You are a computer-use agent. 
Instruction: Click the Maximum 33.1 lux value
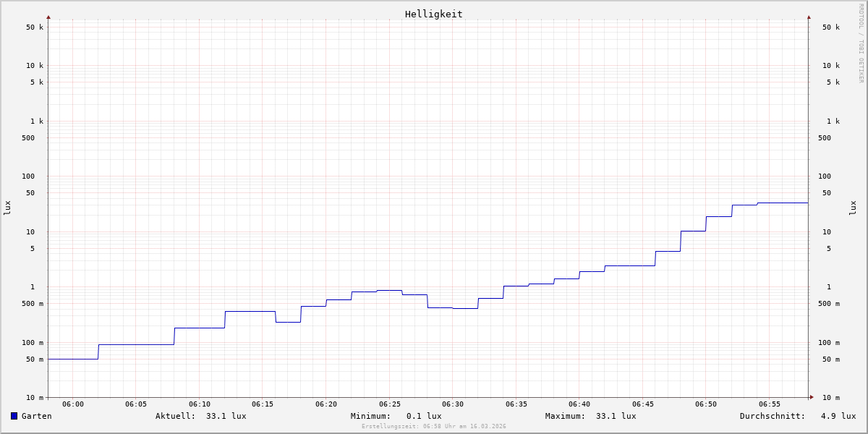point(616,416)
